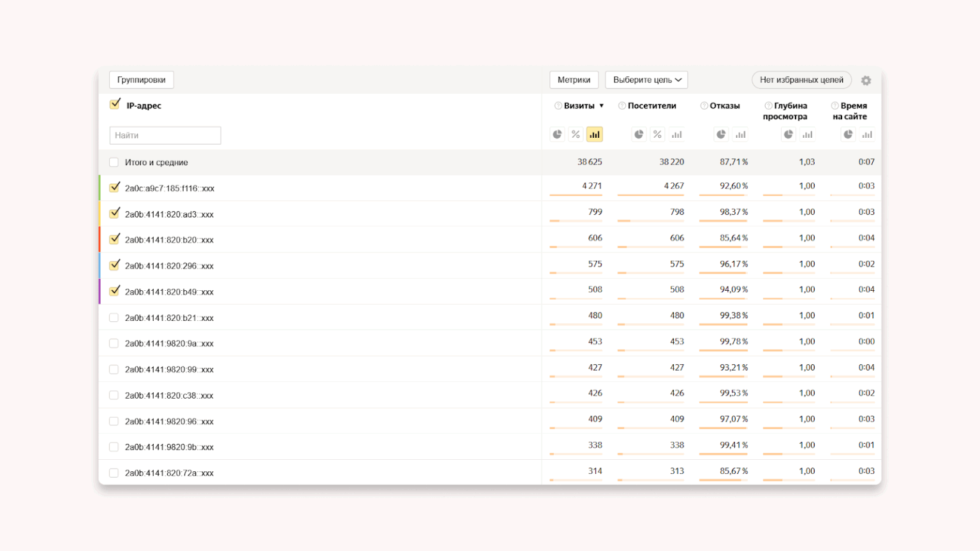
Task: Select bar chart icon under Посетители
Action: tap(677, 135)
